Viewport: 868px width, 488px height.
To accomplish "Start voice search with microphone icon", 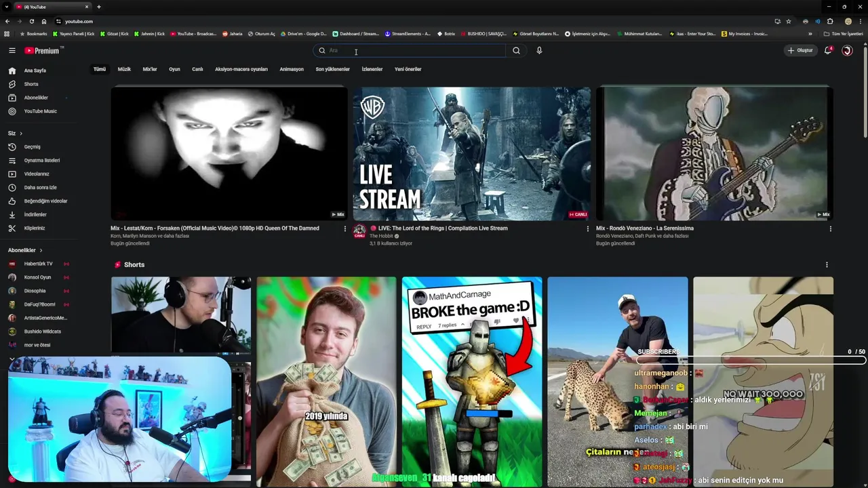I will (539, 50).
